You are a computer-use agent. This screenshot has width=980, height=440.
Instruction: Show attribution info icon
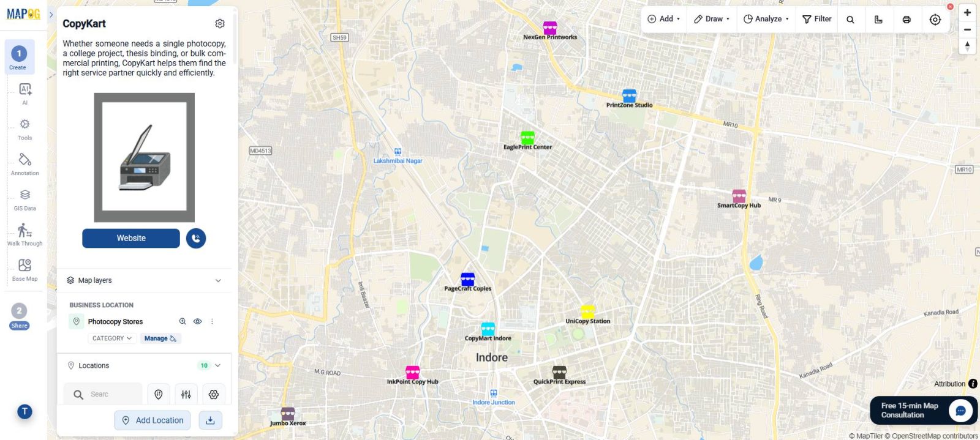point(973,384)
